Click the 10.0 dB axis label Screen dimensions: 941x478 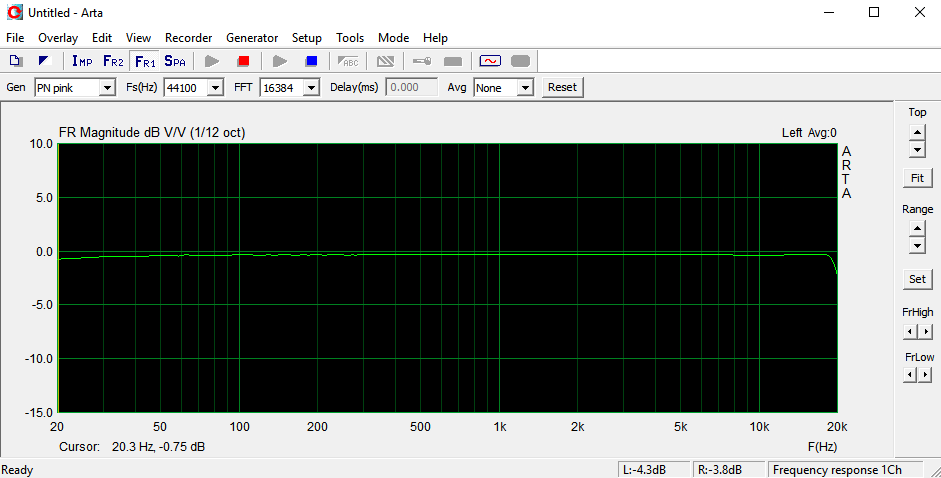(x=41, y=144)
